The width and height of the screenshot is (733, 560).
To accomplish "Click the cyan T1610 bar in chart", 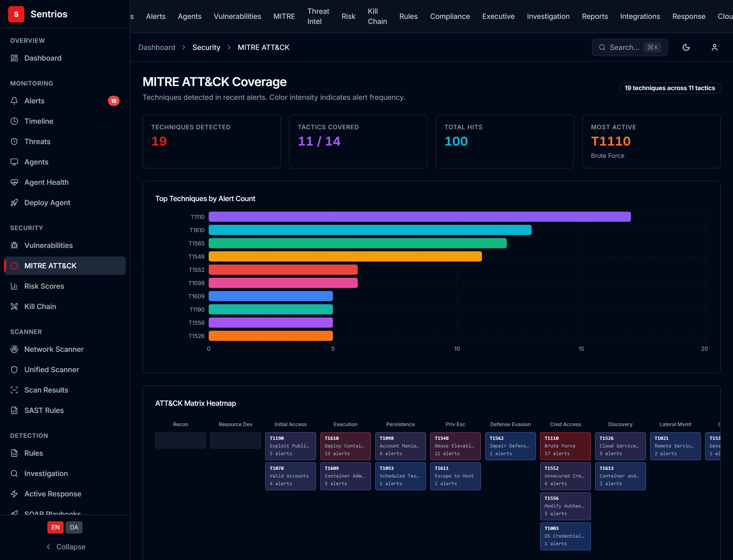I will tap(370, 230).
